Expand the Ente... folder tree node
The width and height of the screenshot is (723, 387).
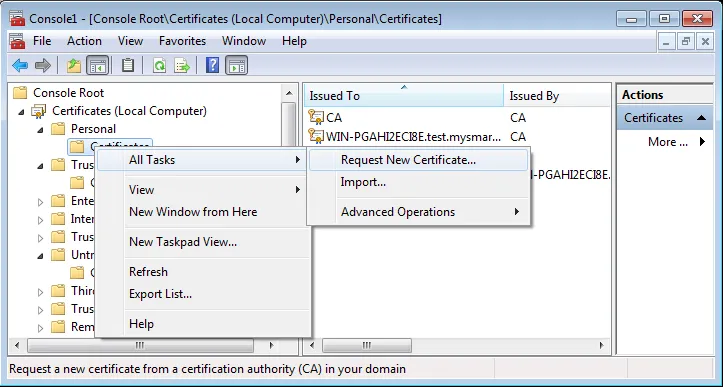tap(41, 202)
